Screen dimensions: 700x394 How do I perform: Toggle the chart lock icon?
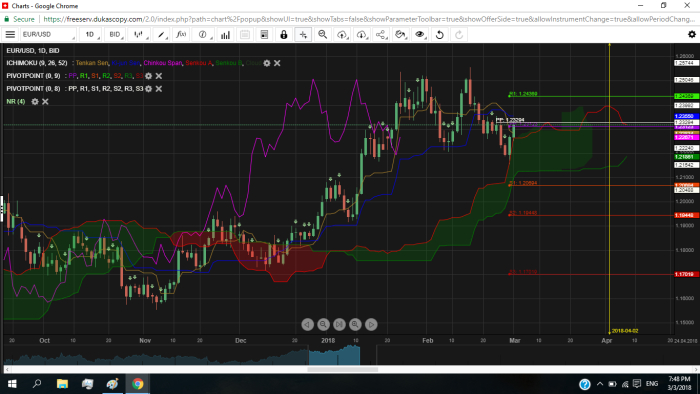[283, 34]
